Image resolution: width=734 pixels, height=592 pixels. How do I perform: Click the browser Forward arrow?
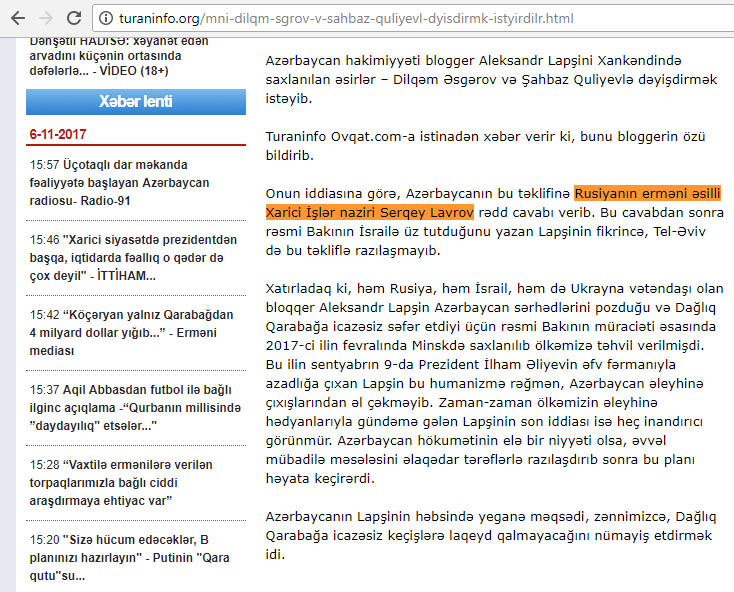pyautogui.click(x=46, y=18)
